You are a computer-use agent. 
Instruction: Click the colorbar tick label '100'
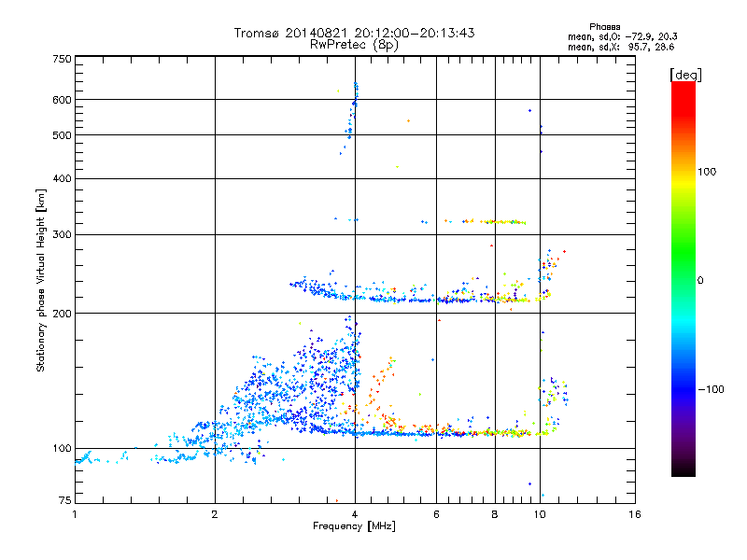(707, 172)
